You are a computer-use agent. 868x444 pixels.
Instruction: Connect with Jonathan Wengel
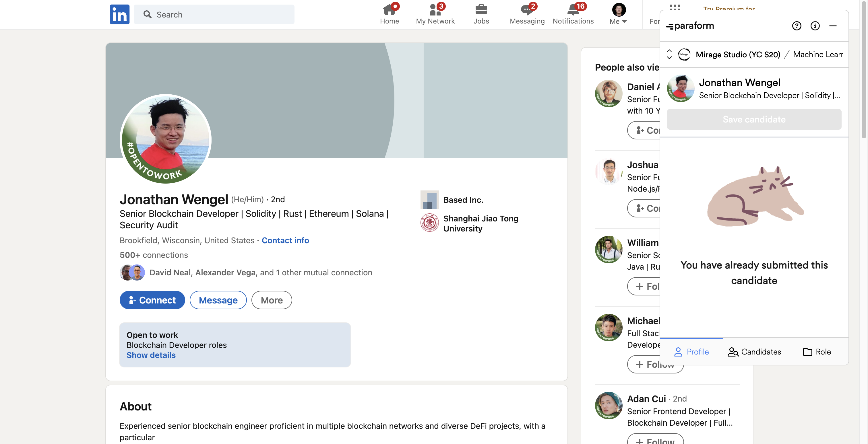[x=152, y=300]
